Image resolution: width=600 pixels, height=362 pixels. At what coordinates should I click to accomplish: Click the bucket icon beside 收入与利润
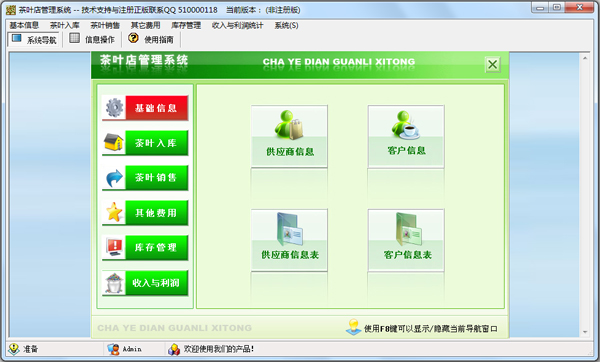point(114,283)
